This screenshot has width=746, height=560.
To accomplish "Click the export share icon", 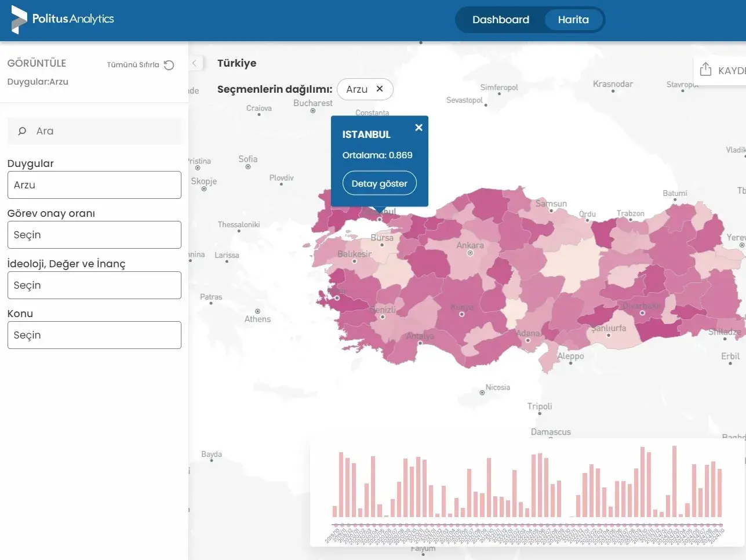I will tap(705, 70).
